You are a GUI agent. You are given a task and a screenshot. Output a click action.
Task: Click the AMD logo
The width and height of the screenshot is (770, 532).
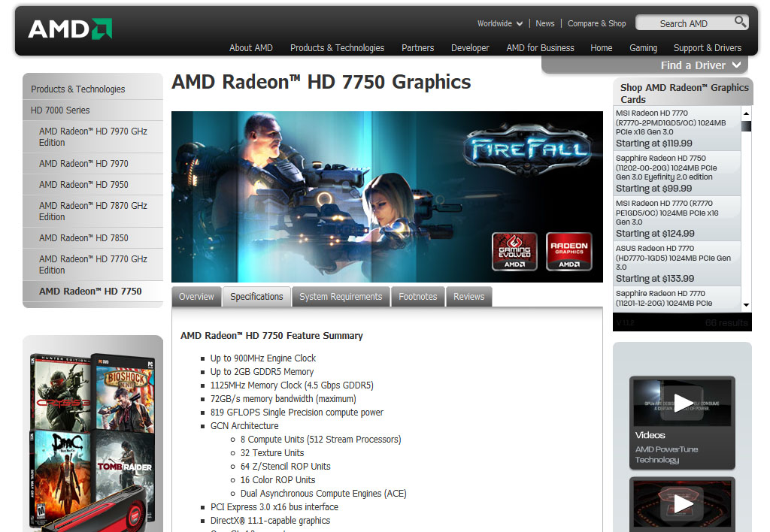(70, 29)
